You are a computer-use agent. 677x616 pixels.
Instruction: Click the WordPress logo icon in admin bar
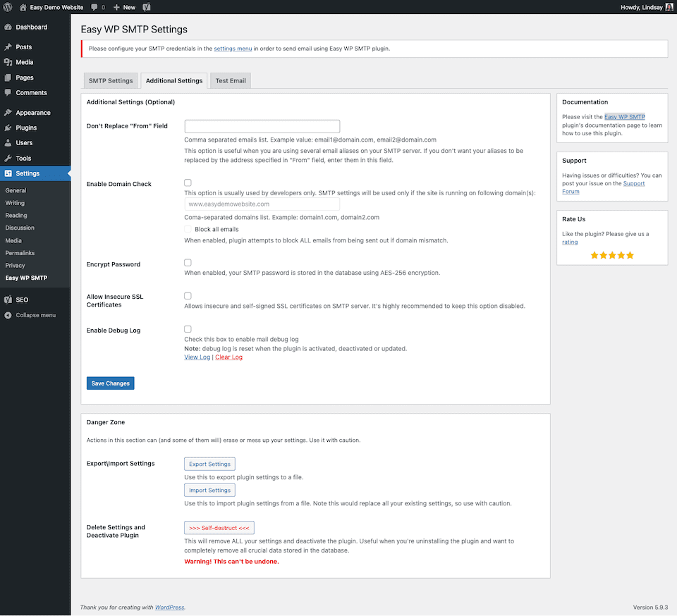(x=8, y=7)
